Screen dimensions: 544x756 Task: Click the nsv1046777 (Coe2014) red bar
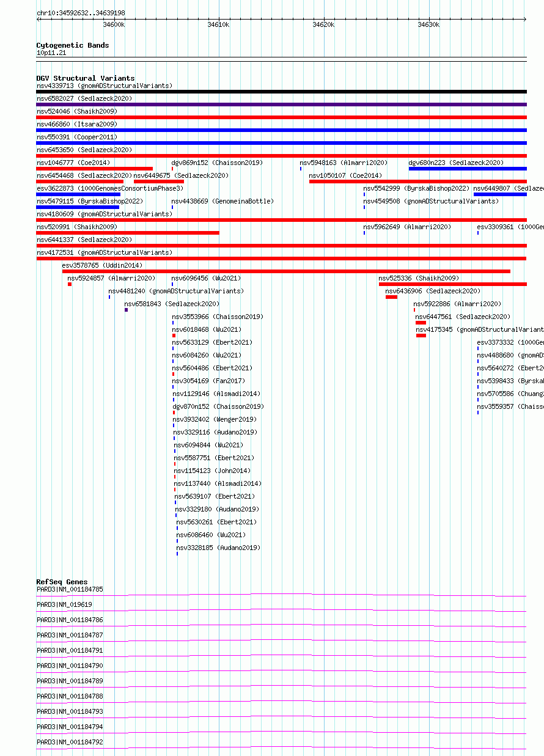click(x=95, y=169)
